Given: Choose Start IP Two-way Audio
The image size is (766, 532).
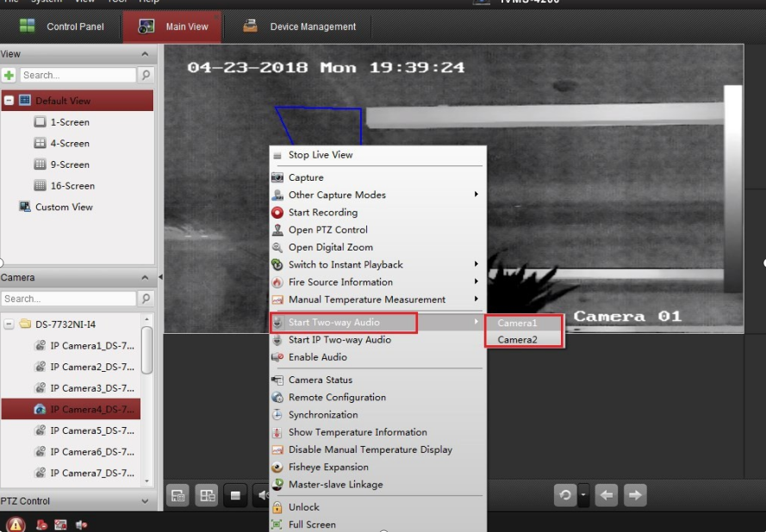Looking at the screenshot, I should coord(377,340).
